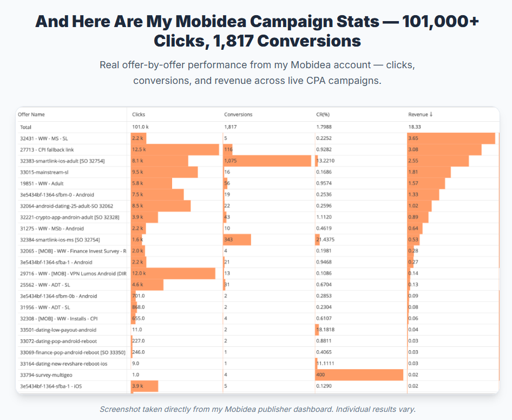Click the 21.4375 CR value
This screenshot has width=512, height=420.
click(x=325, y=240)
